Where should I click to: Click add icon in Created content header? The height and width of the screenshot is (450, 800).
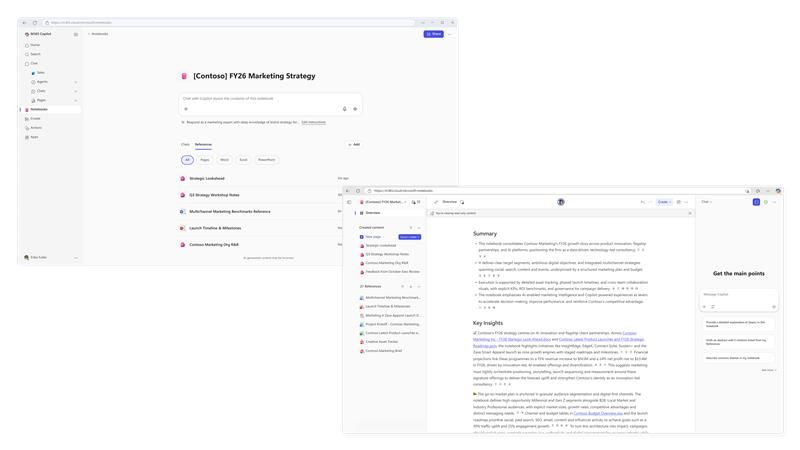[x=411, y=228]
